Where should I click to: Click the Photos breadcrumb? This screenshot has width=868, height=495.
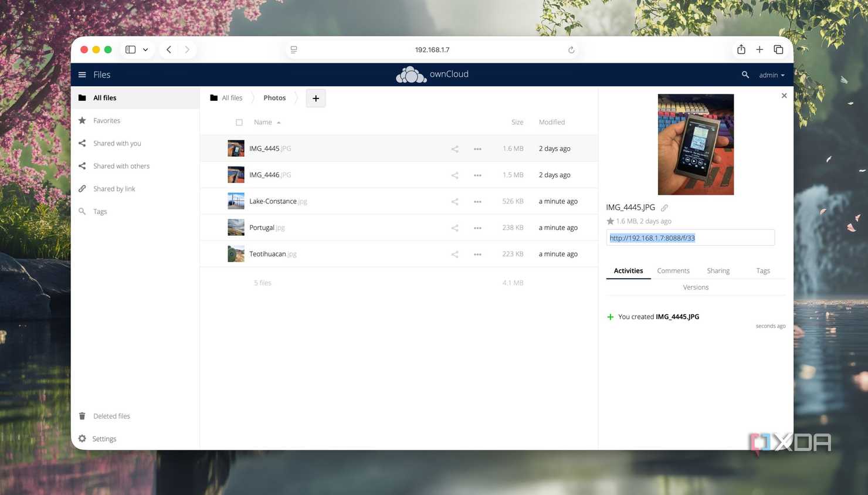pyautogui.click(x=274, y=98)
